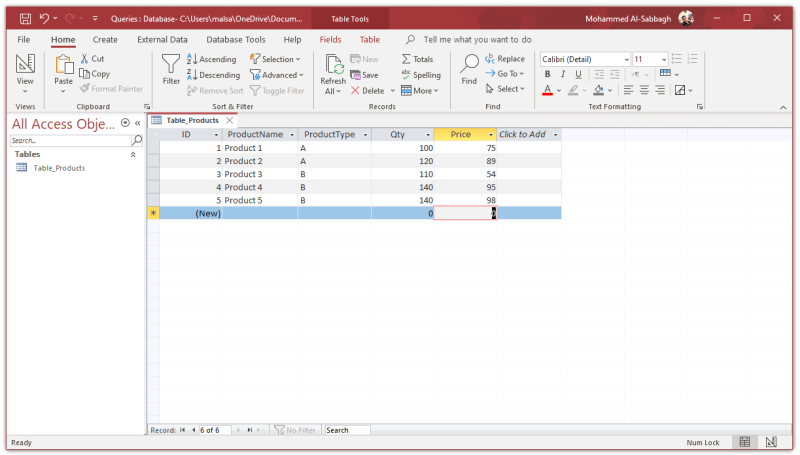Image resolution: width=800 pixels, height=455 pixels.
Task: Click Delete record icon
Action: coord(355,91)
